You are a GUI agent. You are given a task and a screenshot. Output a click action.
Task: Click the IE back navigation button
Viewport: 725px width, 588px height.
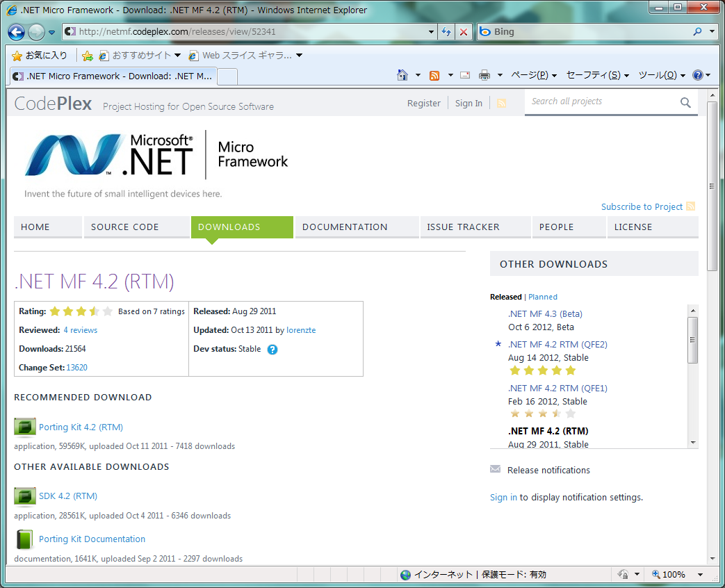[x=17, y=32]
